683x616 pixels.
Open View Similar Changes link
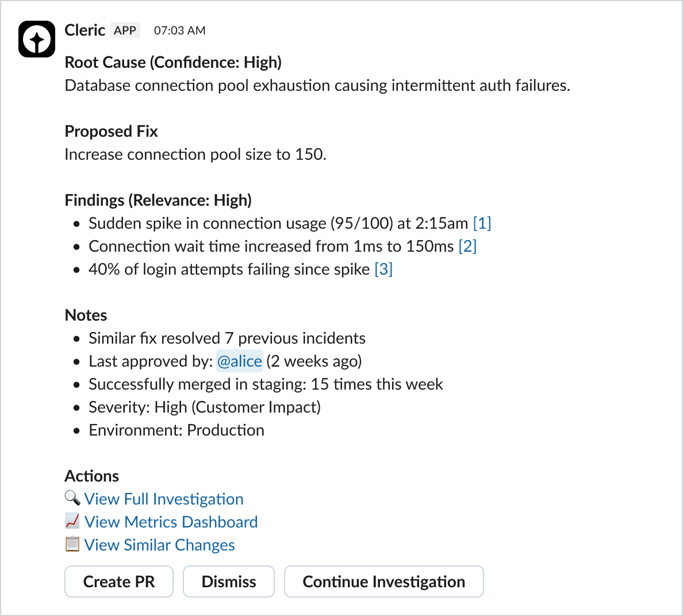pyautogui.click(x=159, y=545)
